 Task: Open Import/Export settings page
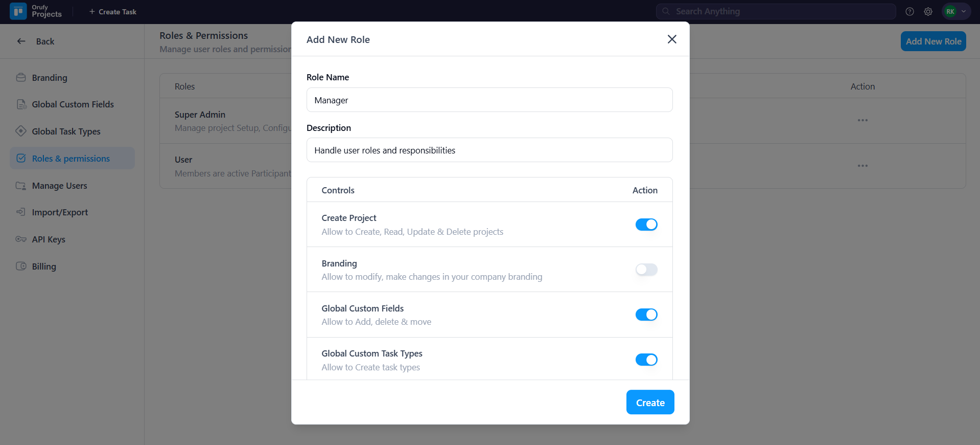[60, 212]
